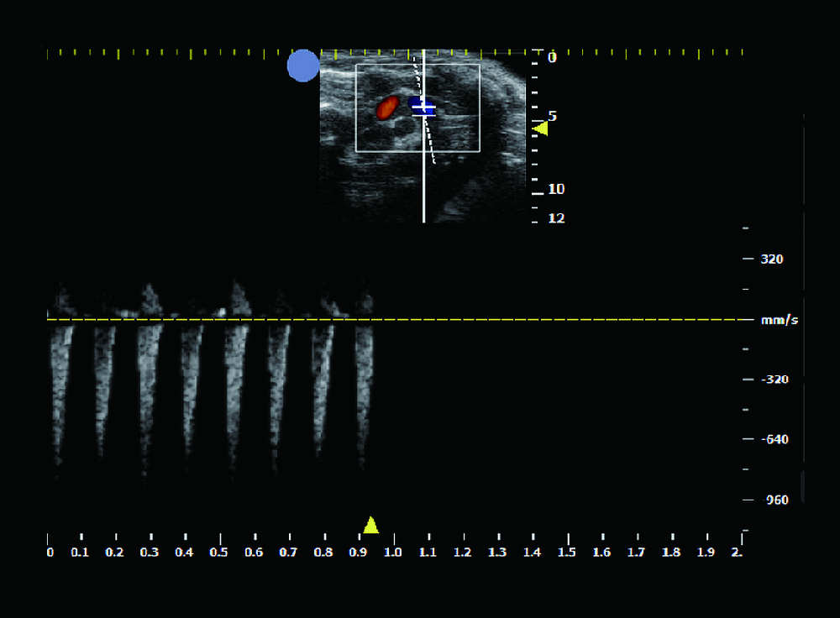Click the dotted angle correction line below gate

point(431,143)
